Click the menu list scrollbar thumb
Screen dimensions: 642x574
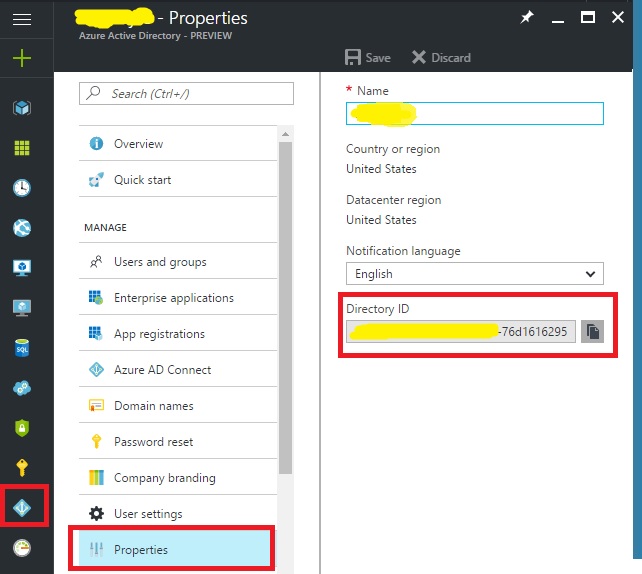(x=285, y=308)
